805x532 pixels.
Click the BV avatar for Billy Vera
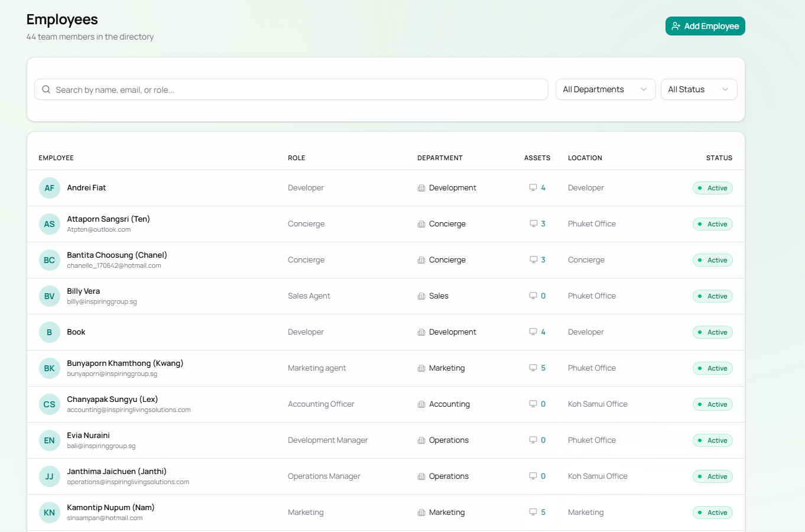point(50,296)
